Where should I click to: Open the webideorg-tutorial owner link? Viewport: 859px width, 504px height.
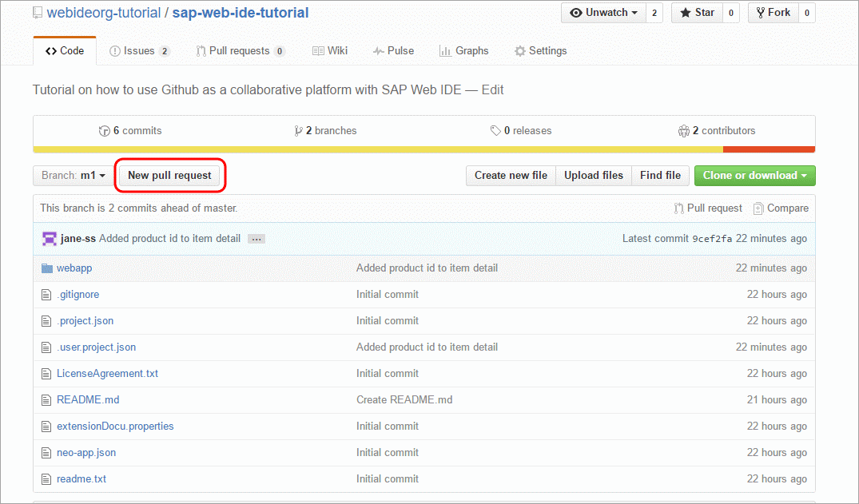coord(104,13)
